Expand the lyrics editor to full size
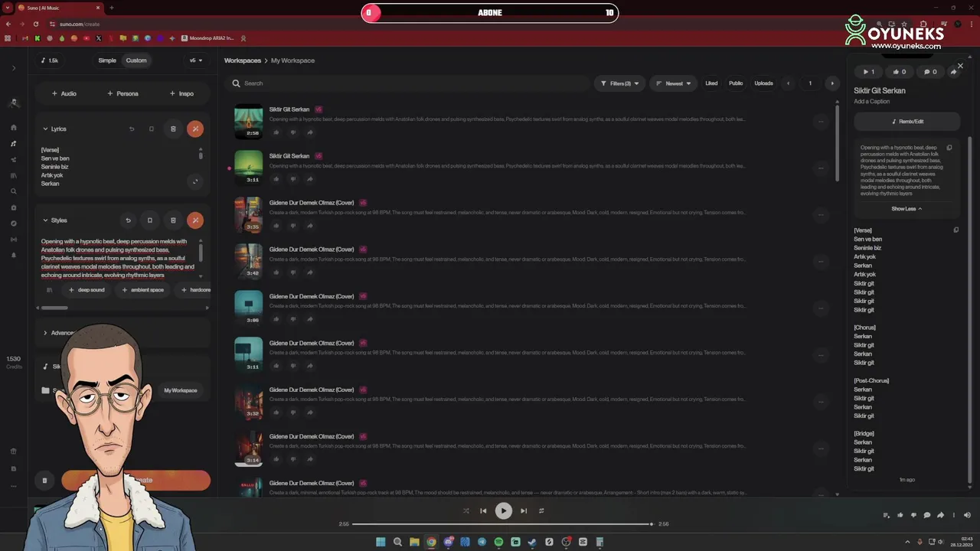 tap(195, 181)
